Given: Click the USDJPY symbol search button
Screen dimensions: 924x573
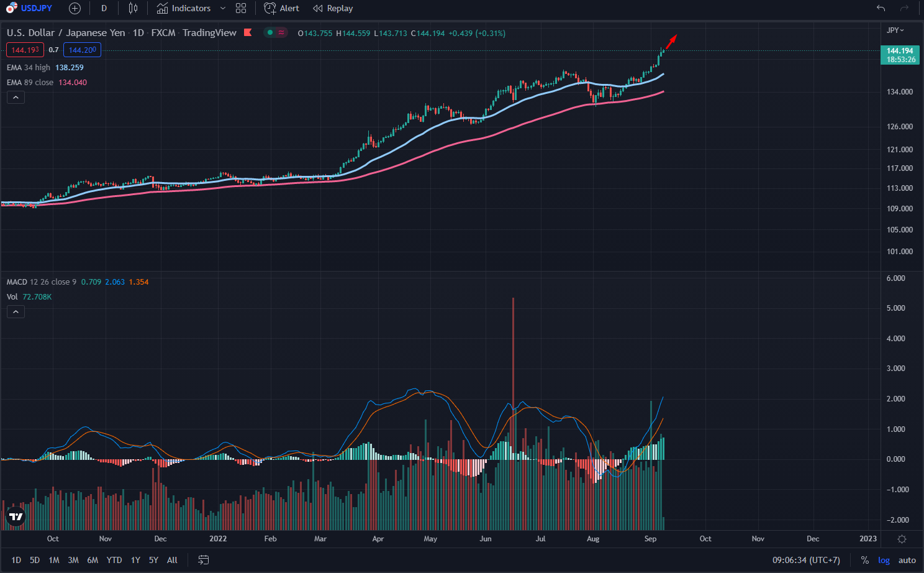Looking at the screenshot, I should point(30,8).
